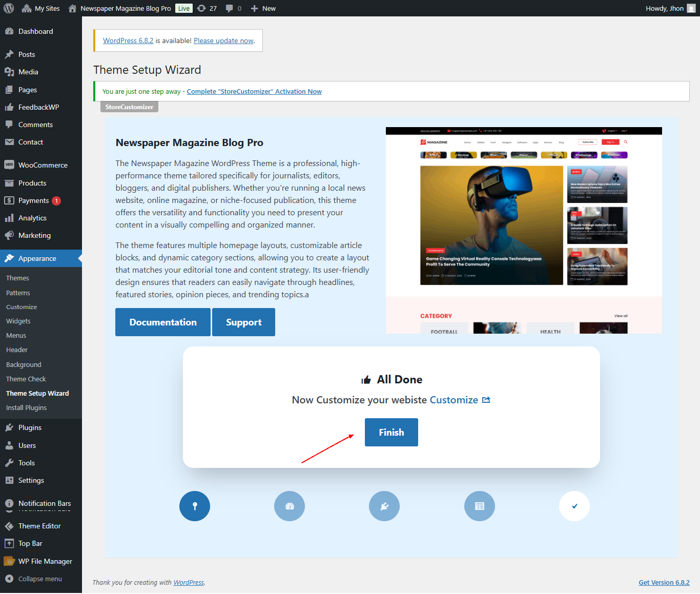The image size is (700, 594).
Task: Click the FeedbackWP thumbs-up icon
Action: 9,107
